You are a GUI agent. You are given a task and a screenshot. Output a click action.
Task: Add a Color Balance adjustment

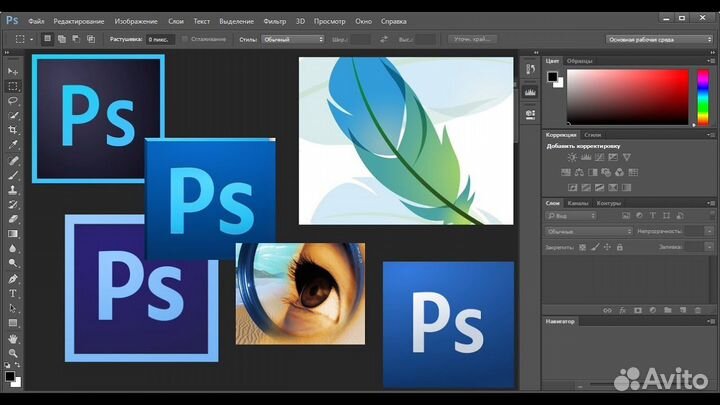click(x=579, y=172)
